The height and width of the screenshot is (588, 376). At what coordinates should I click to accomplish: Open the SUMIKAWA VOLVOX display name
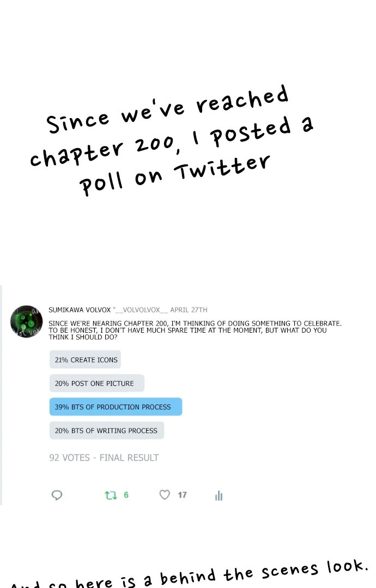pyautogui.click(x=80, y=310)
